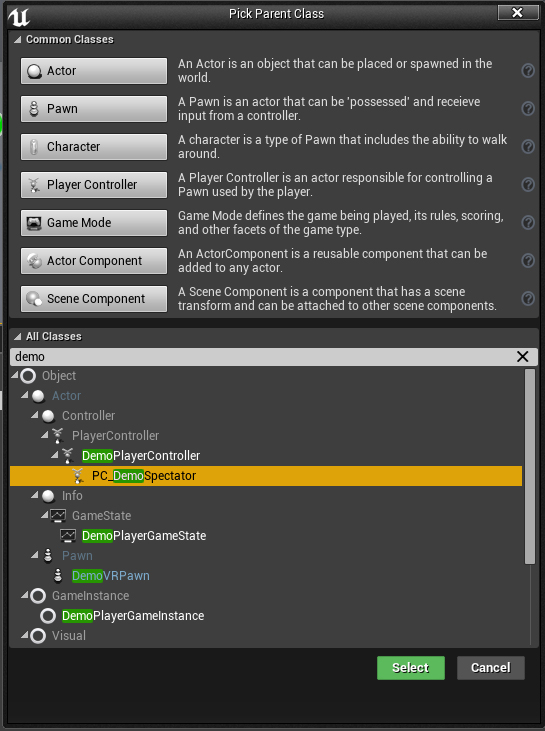Click the GameInstance circle icon
This screenshot has height=731, width=545.
[38, 596]
